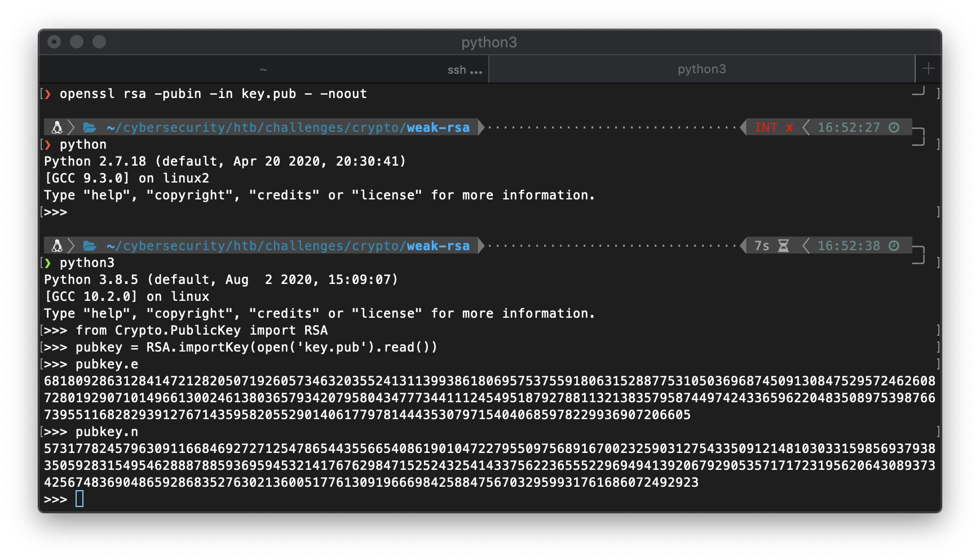Click the 'python3' command at green prompt

[x=87, y=263]
